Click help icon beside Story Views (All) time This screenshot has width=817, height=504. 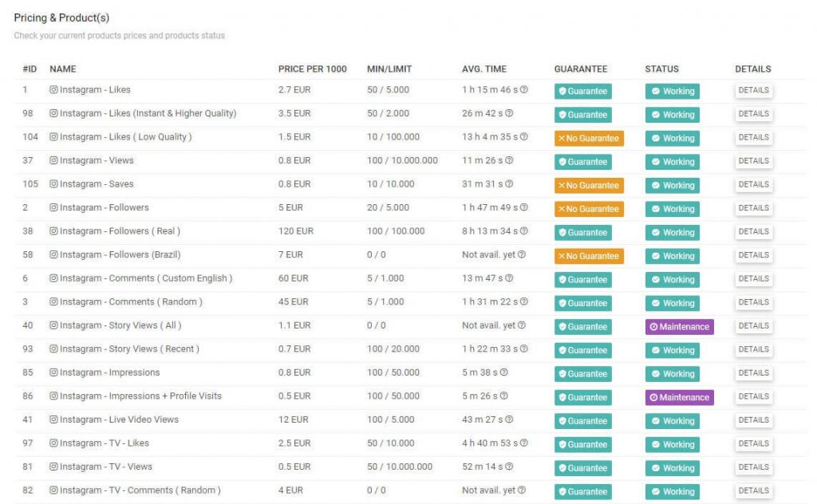[x=521, y=325]
